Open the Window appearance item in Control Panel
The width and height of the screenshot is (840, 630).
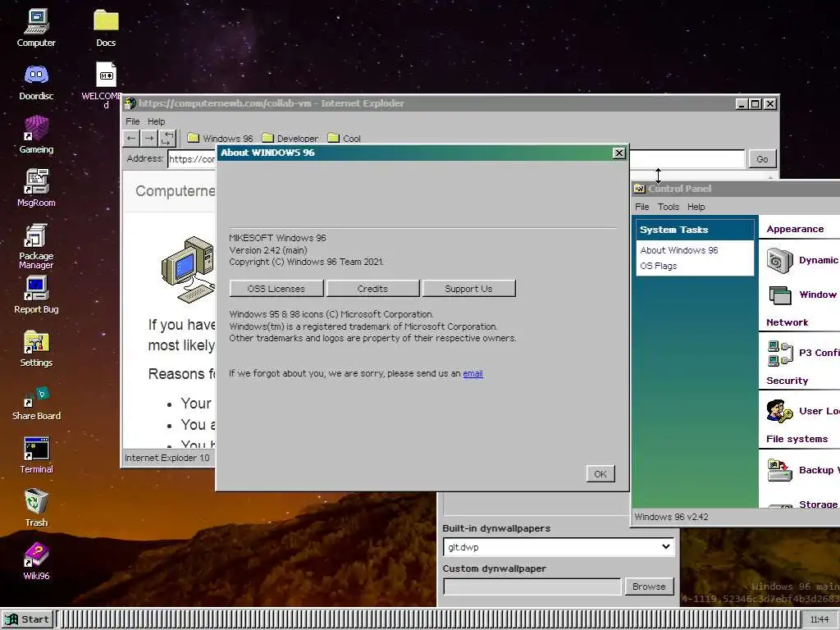click(801, 294)
